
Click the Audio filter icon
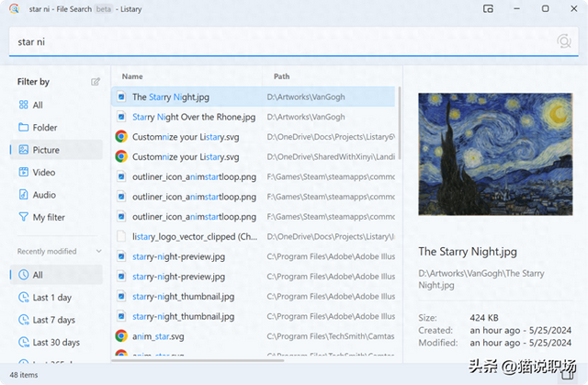click(x=24, y=195)
